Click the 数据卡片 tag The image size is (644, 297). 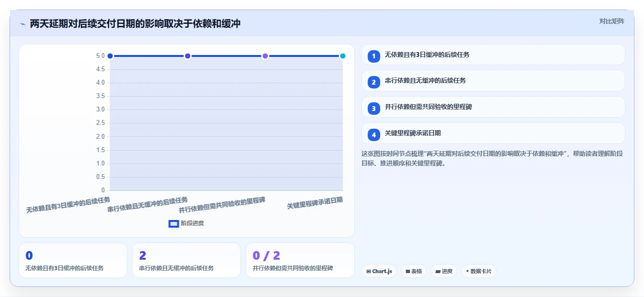479,271
